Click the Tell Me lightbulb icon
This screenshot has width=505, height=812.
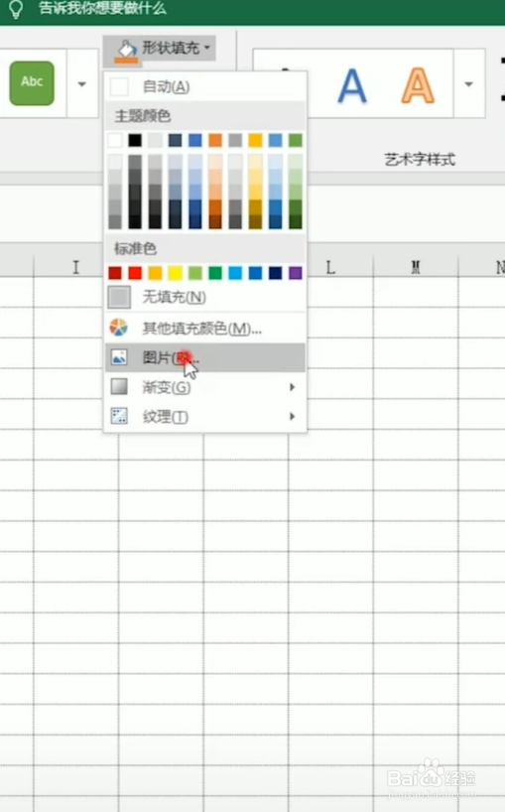click(x=16, y=9)
